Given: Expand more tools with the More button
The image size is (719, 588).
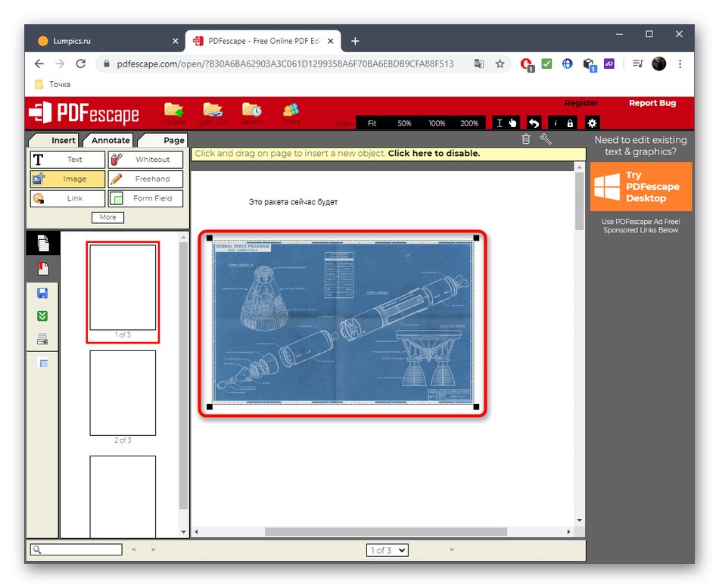Looking at the screenshot, I should [x=107, y=217].
